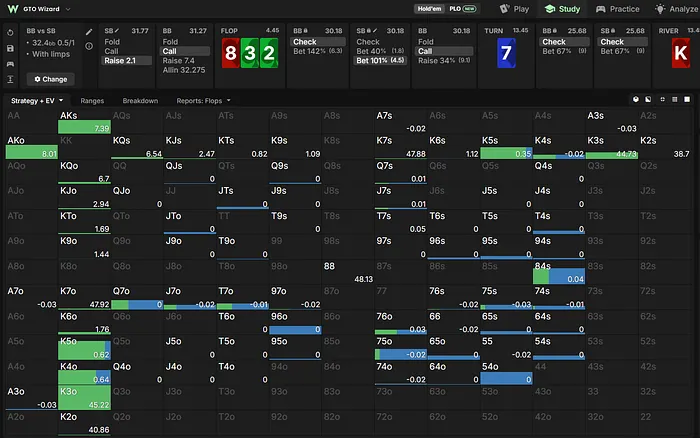Click the red 8 flop card
Viewport: 700px width, 438px height.
[231, 53]
